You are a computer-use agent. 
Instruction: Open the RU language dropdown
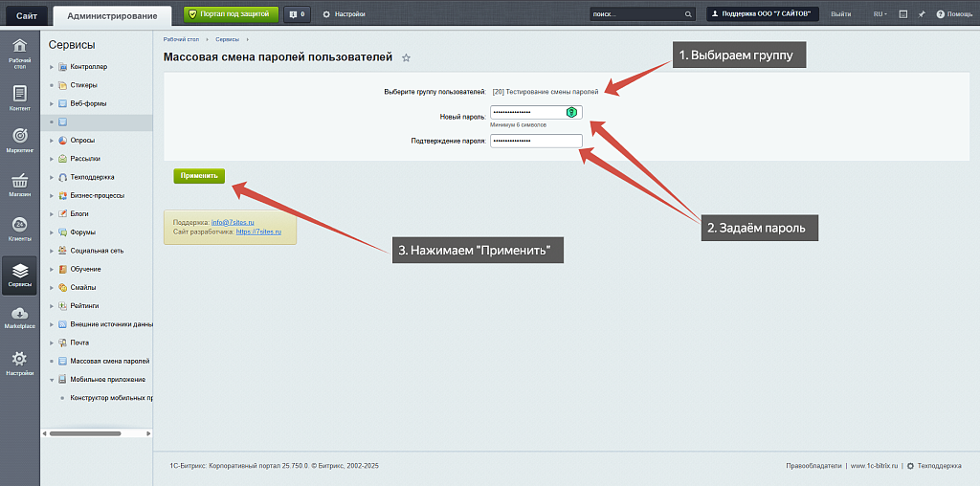pos(880,14)
